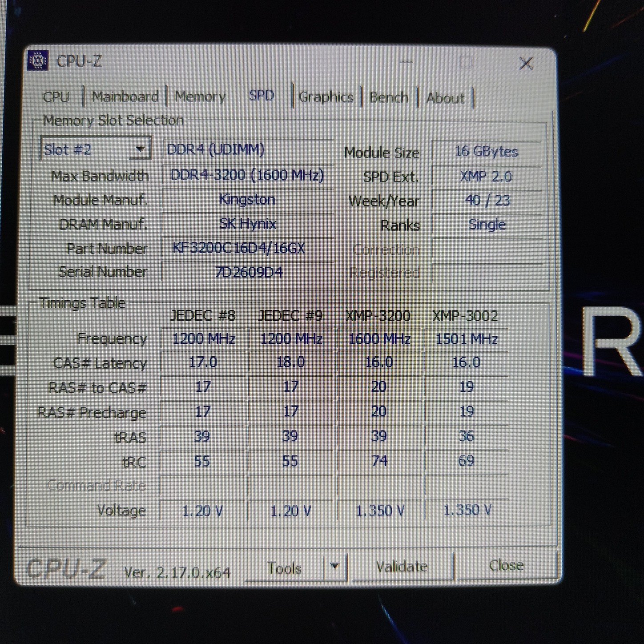
Task: Click the CPU-Z app icon in title bar
Action: [38, 60]
